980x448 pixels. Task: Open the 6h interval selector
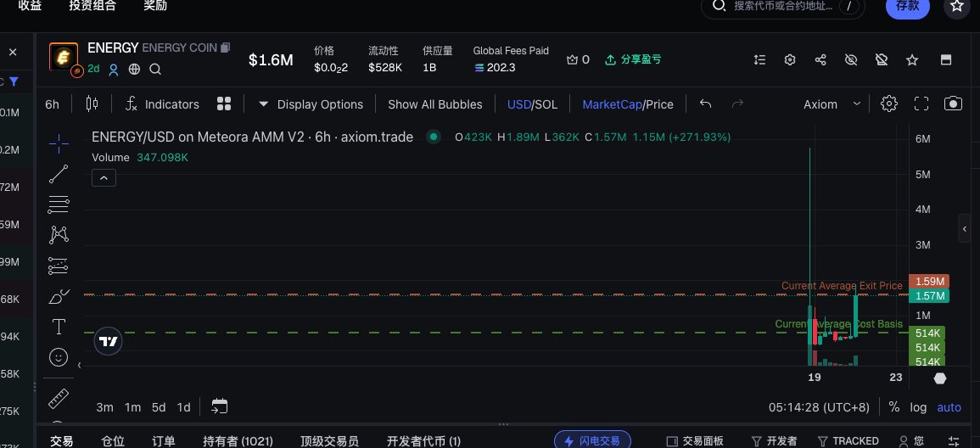click(x=53, y=104)
